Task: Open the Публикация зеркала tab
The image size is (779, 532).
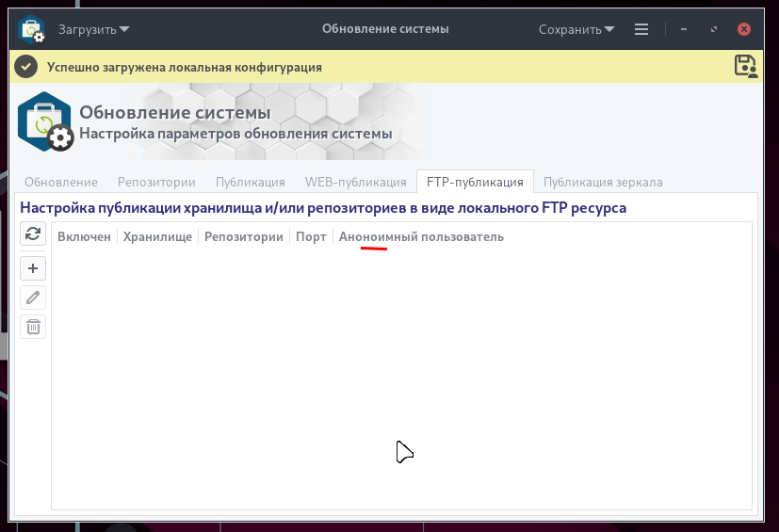Action: pos(603,183)
